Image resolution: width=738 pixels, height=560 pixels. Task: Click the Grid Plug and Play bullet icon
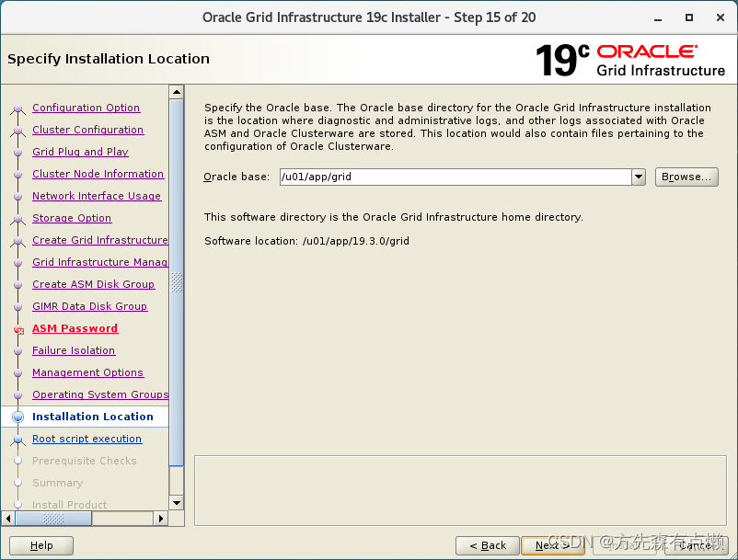(17, 153)
